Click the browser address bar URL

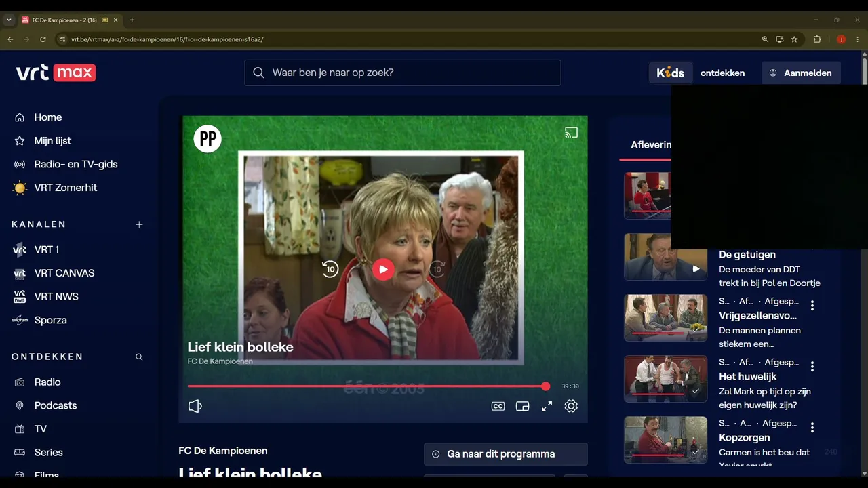point(167,39)
